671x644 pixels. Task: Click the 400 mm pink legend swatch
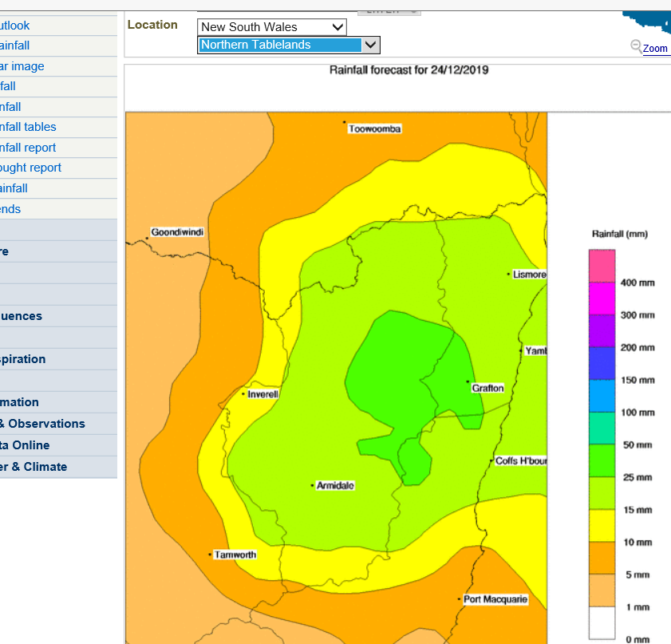point(602,267)
